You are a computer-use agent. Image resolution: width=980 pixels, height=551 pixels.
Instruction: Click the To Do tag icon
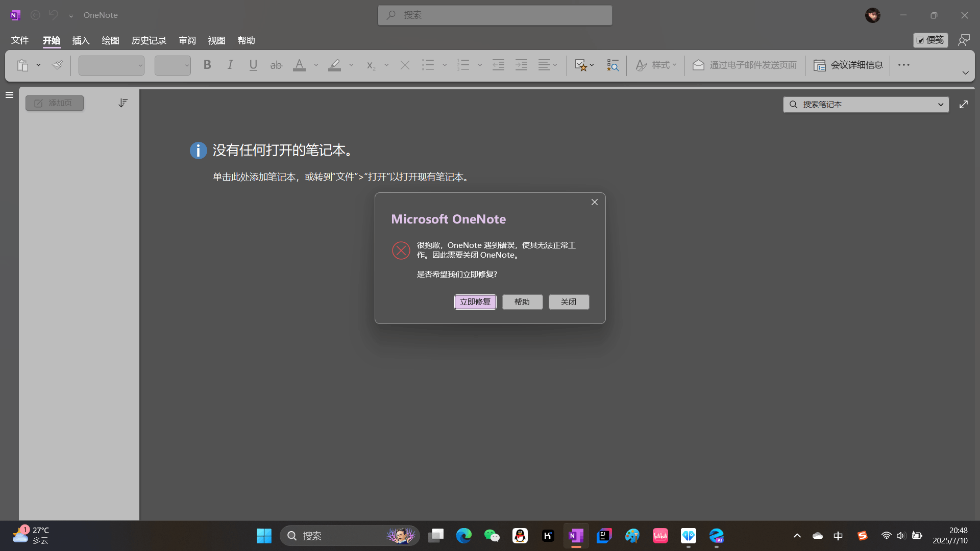(x=580, y=65)
